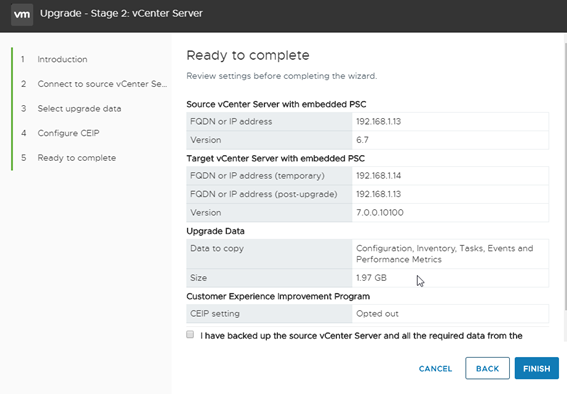The width and height of the screenshot is (567, 394).
Task: Click the source Version 6.7 cell
Action: [x=450, y=140]
